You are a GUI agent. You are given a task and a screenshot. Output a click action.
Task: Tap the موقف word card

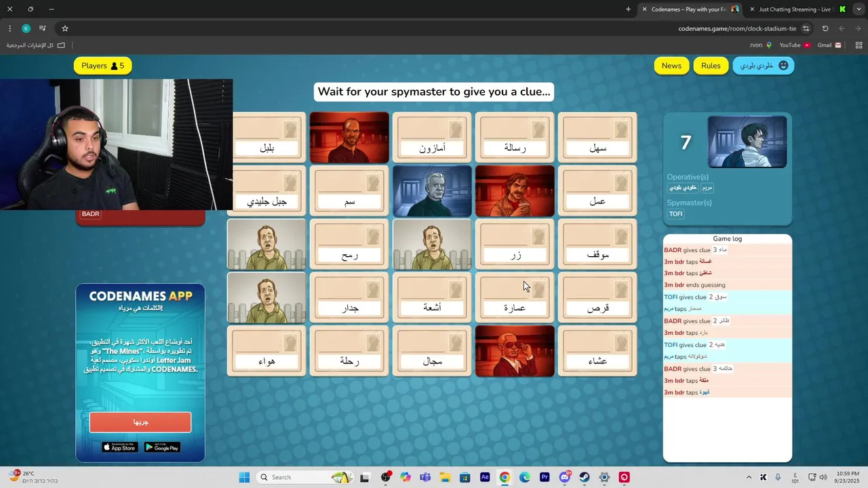click(597, 244)
